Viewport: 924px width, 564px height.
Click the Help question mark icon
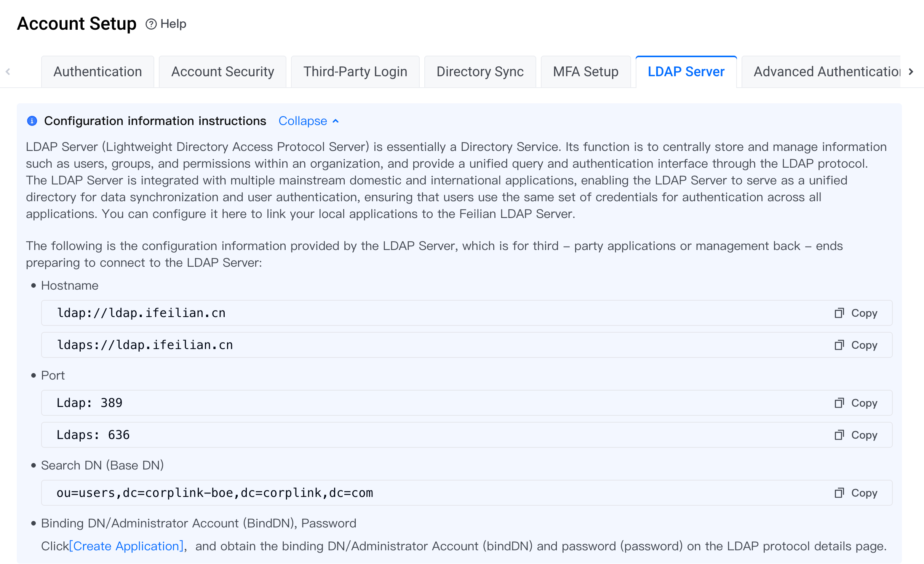click(151, 24)
